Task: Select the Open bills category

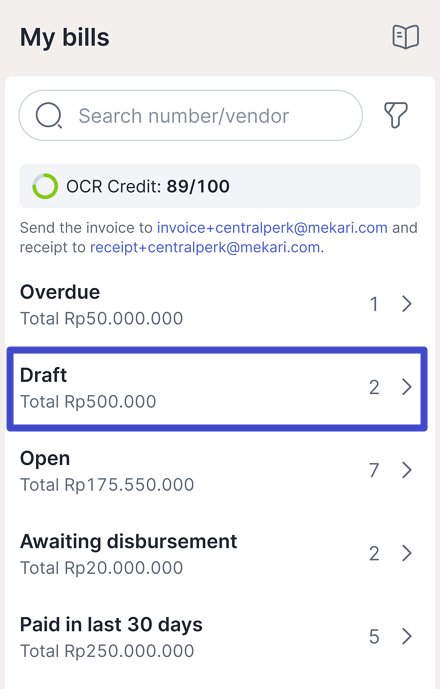Action: (218, 471)
